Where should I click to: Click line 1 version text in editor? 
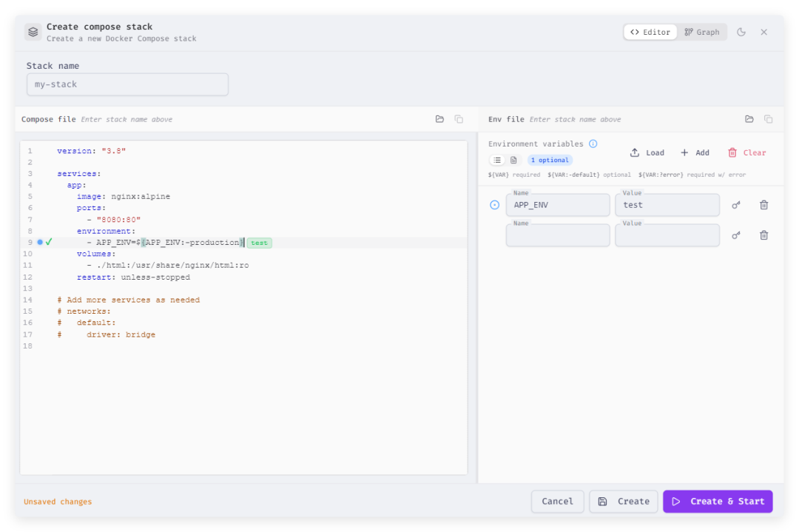[91, 152]
